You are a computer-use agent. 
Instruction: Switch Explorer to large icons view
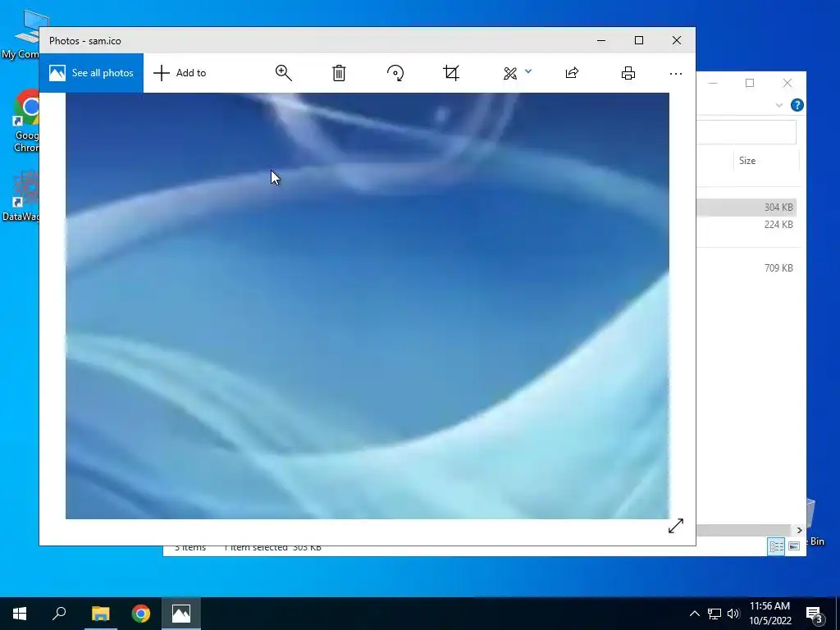click(794, 546)
